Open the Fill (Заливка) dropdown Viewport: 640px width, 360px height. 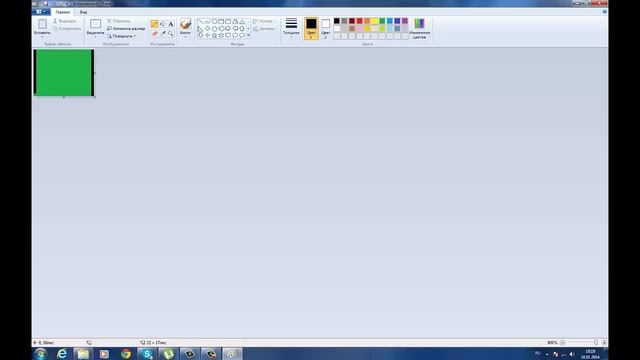tap(264, 29)
